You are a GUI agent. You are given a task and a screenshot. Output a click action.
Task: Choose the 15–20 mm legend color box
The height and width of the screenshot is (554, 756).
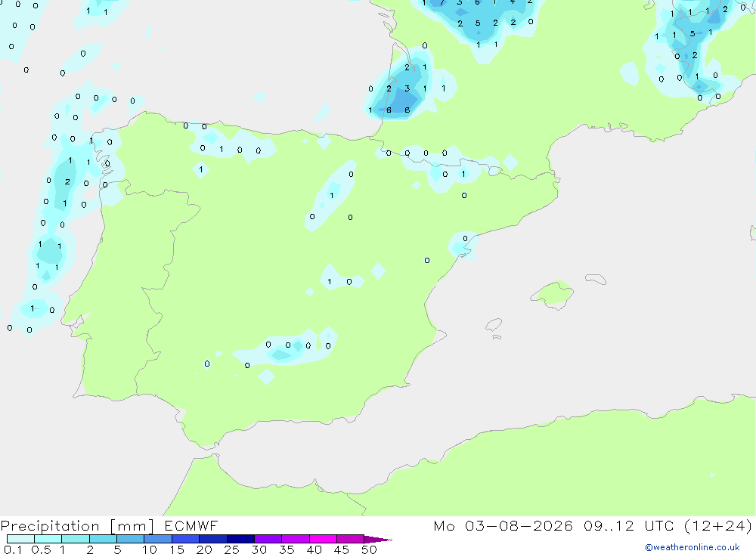pos(186,539)
